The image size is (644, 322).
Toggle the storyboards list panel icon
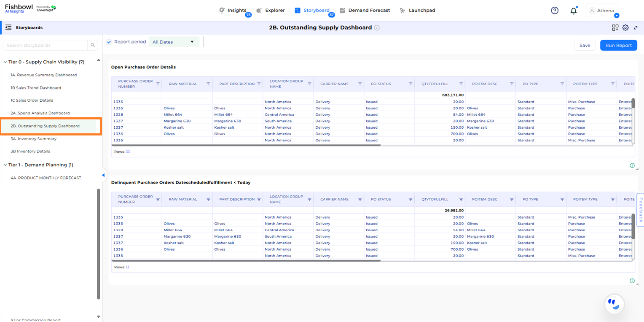coord(8,27)
